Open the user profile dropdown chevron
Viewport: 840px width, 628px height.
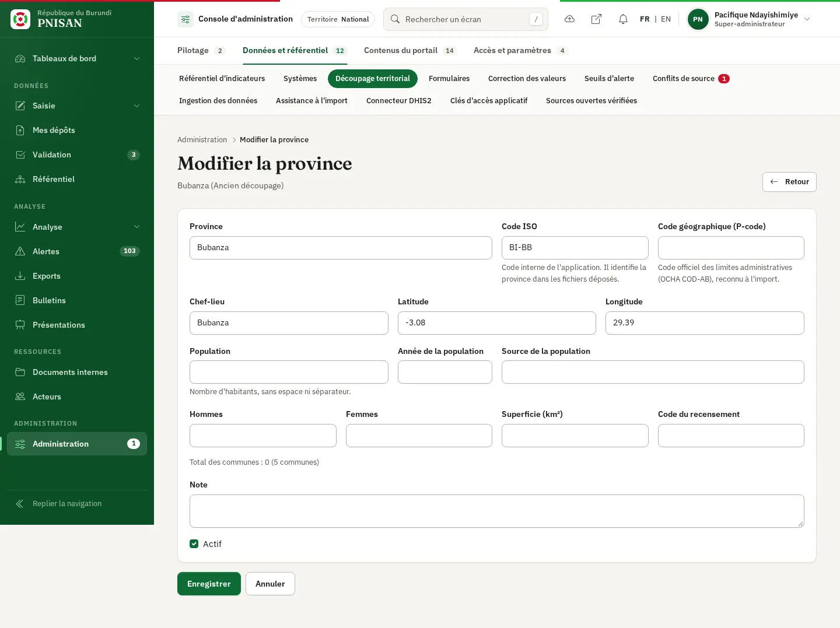coord(807,19)
